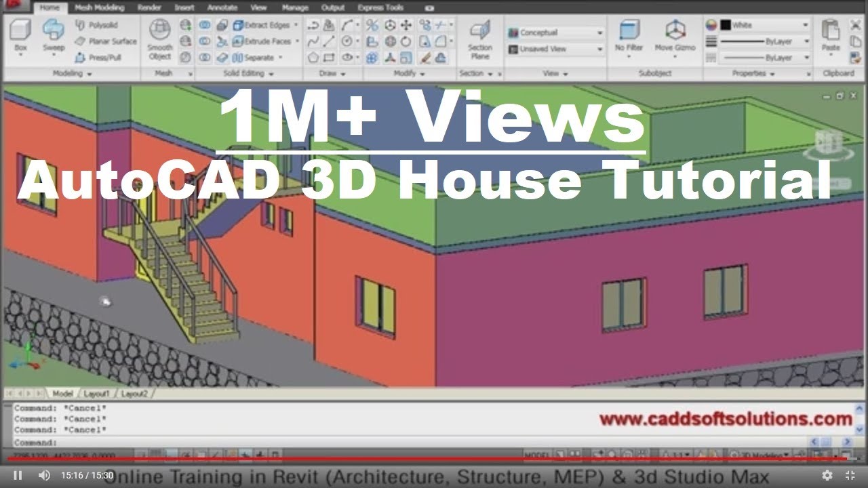Expand the Modeling panel dropdown
Image resolution: width=868 pixels, height=488 pixels.
pos(71,73)
